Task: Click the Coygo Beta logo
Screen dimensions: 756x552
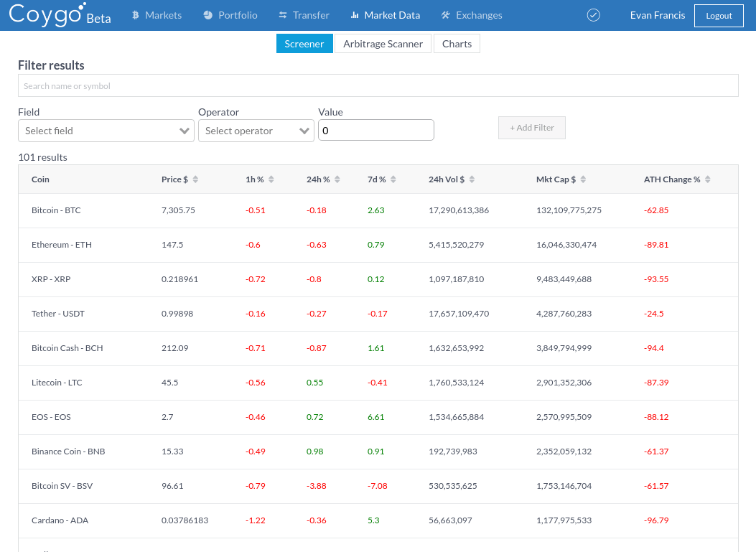Action: tap(60, 14)
